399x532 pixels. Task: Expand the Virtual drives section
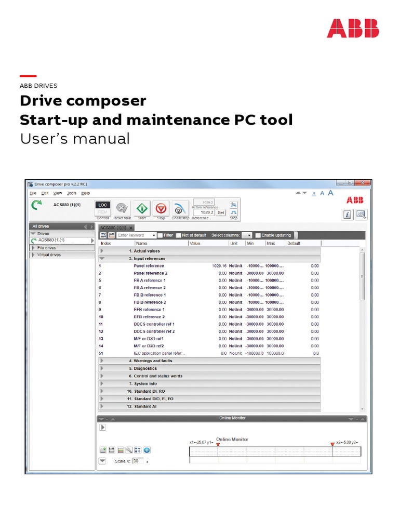pyautogui.click(x=33, y=255)
